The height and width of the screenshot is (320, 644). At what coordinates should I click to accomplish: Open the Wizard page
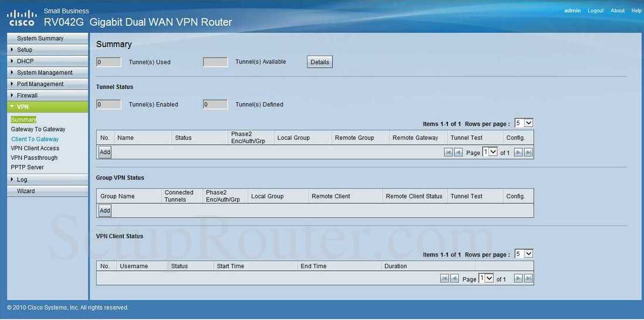coord(47,191)
